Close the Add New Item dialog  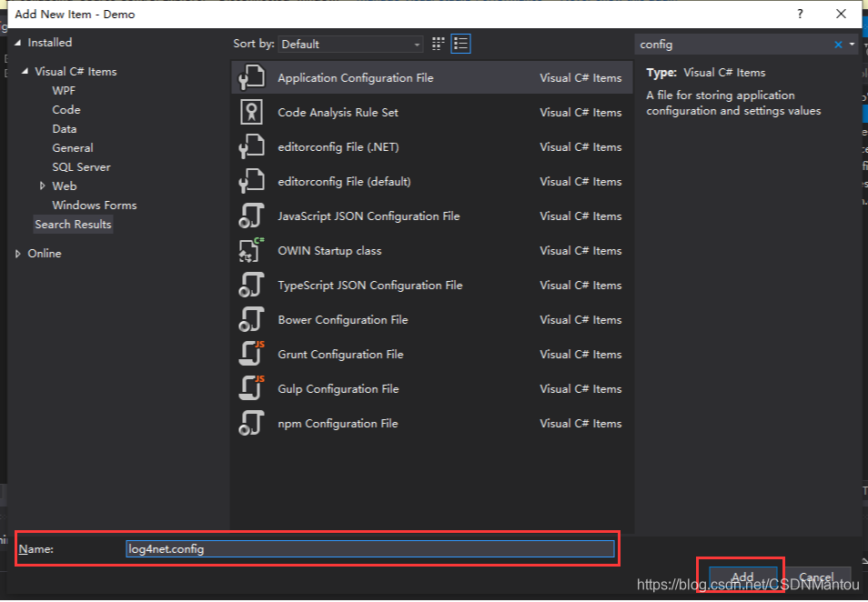841,14
